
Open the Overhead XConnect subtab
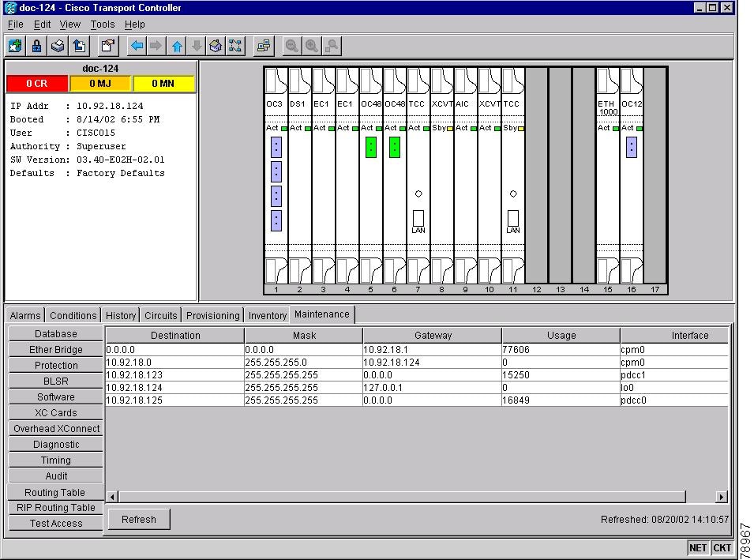tap(56, 429)
